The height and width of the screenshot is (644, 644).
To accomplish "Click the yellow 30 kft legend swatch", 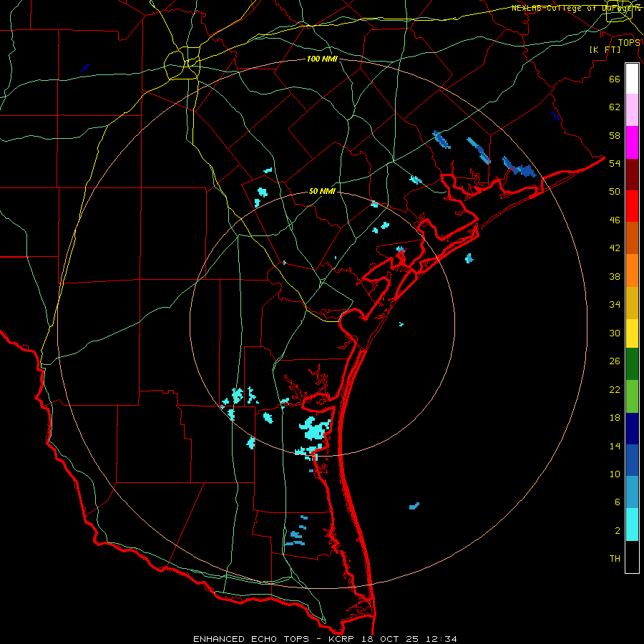I will [632, 333].
